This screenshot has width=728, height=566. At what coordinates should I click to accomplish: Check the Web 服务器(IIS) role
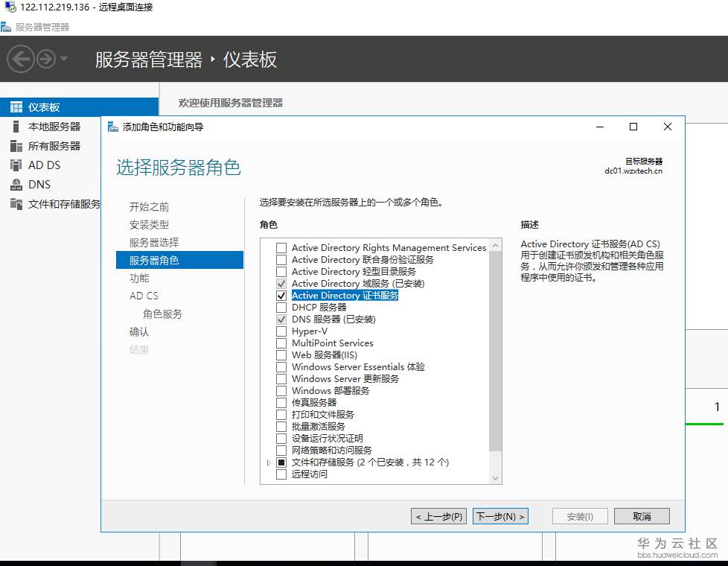tap(281, 355)
